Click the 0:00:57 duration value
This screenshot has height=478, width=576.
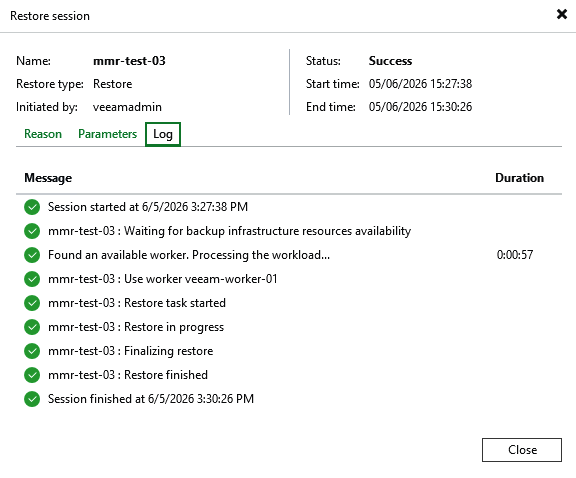pos(515,255)
